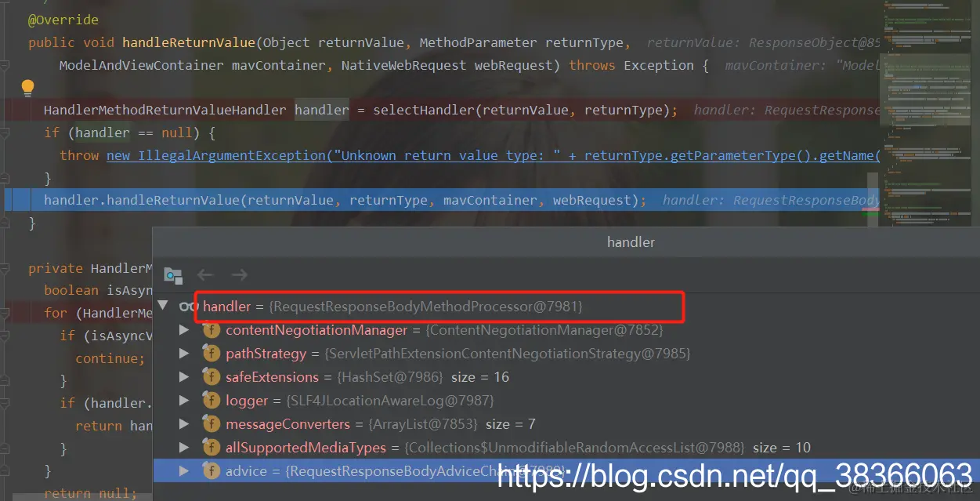Click handleReturnValue method name in signature
This screenshot has width=980, height=501.
point(189,42)
